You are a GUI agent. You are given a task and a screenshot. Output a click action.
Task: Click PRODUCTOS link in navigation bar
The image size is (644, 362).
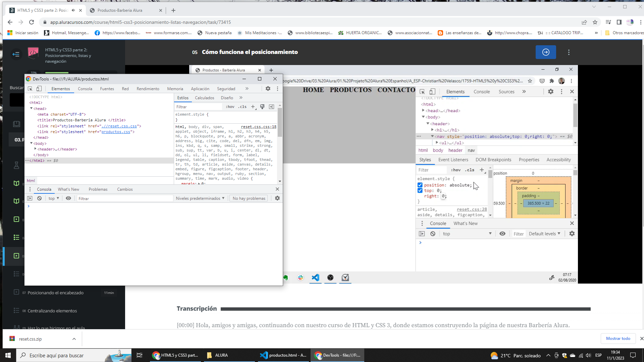tap(351, 90)
